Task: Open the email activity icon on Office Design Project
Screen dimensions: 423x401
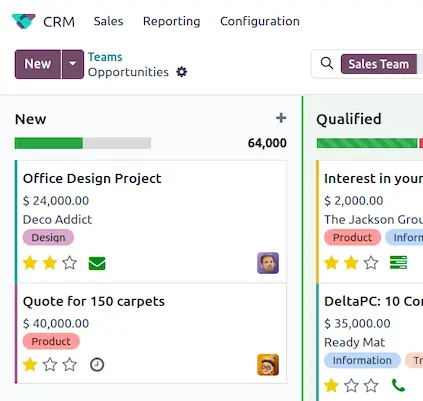Action: tap(97, 263)
